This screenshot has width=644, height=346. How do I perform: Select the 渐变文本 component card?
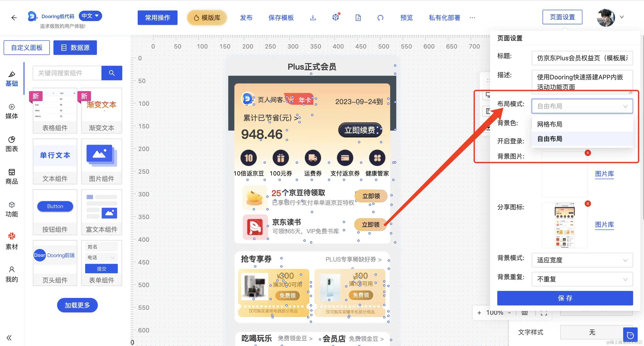point(101,110)
